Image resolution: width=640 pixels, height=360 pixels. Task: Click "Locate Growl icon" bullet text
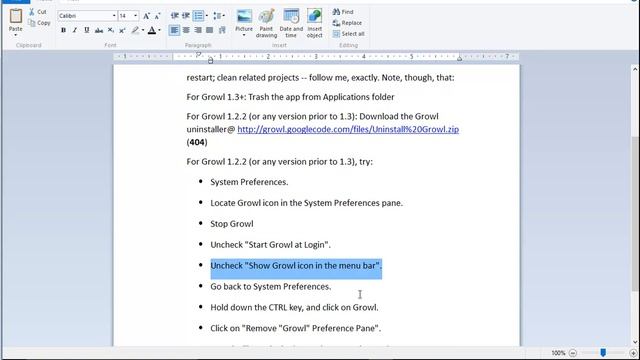(x=306, y=203)
